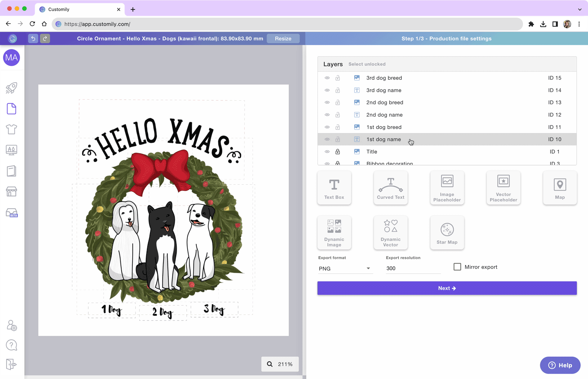This screenshot has height=379, width=588.
Task: Click the Next button
Action: (x=447, y=288)
